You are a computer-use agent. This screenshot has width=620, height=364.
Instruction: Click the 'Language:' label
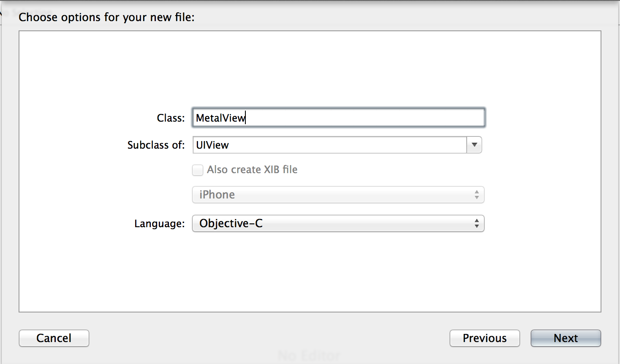point(159,223)
